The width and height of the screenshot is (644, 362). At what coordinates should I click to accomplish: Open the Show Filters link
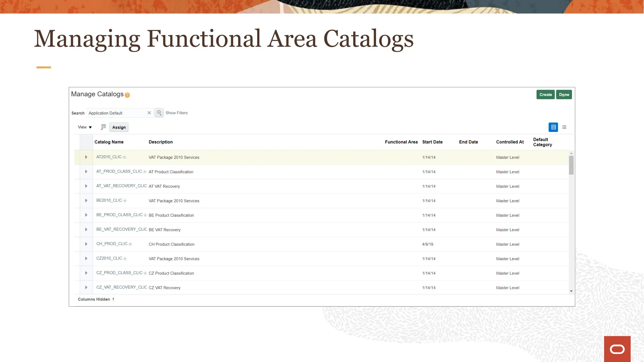click(176, 113)
